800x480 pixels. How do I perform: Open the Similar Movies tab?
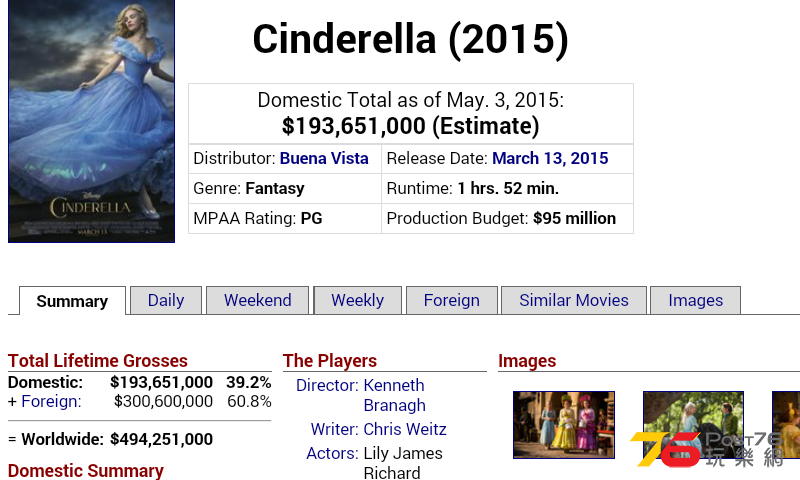tap(574, 300)
